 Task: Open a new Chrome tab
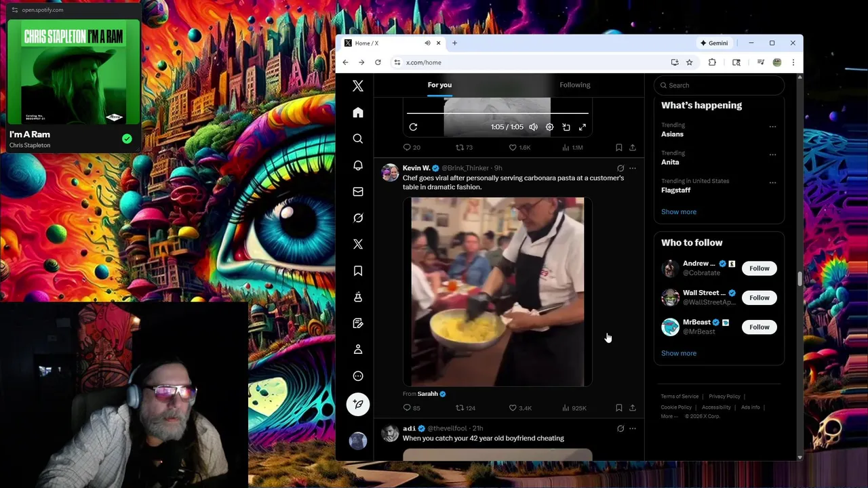point(454,43)
